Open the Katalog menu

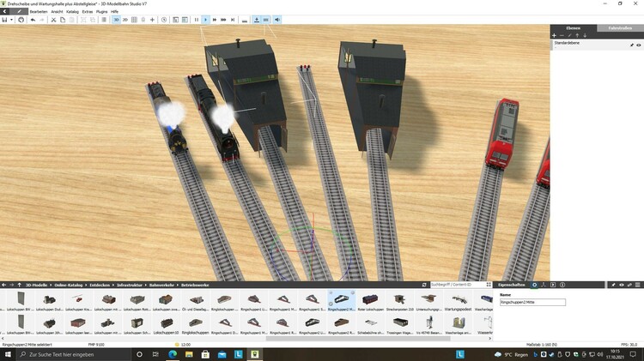(x=72, y=11)
